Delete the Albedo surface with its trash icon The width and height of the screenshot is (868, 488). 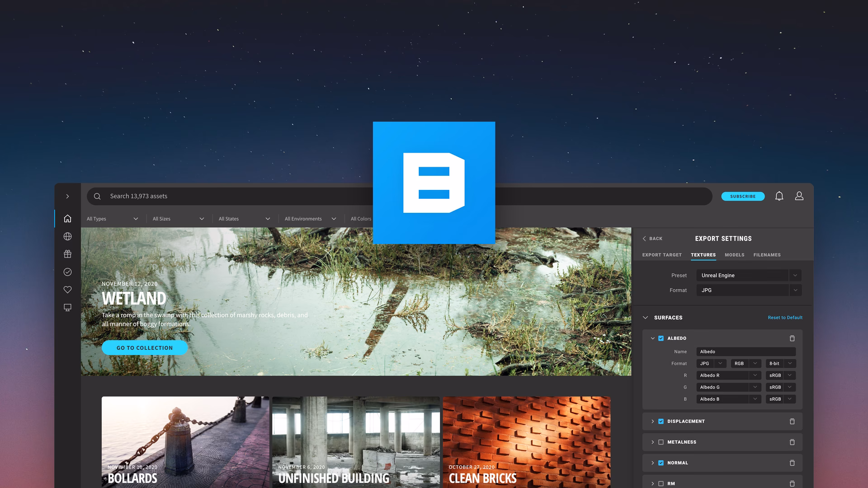coord(792,338)
